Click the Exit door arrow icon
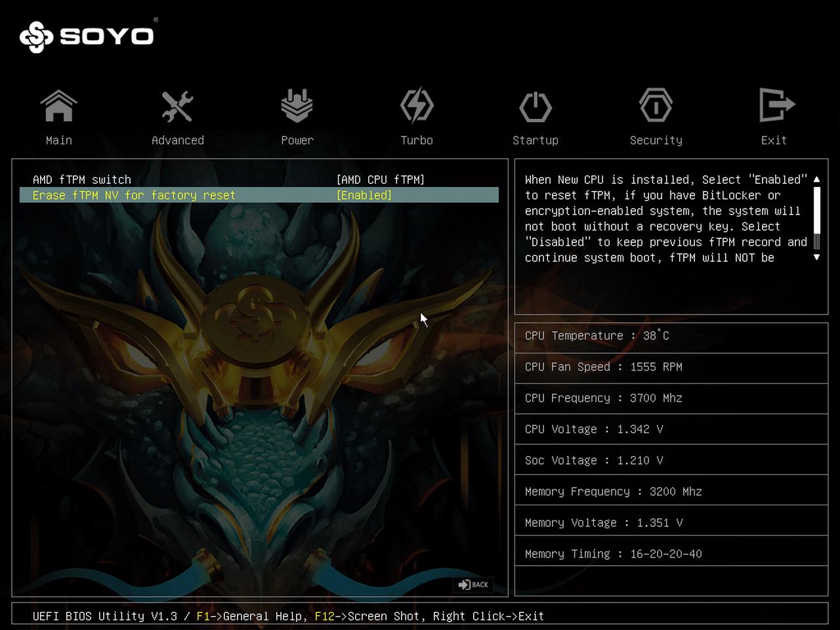 776,106
